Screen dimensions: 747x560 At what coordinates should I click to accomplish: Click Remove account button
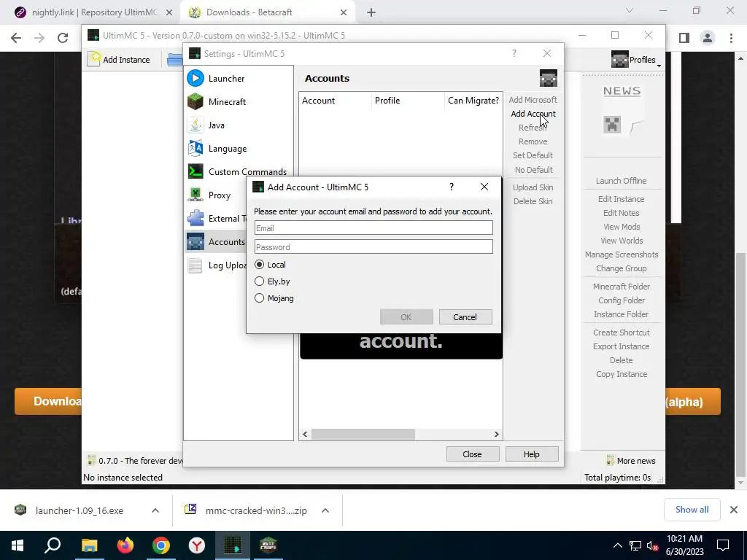coord(533,141)
